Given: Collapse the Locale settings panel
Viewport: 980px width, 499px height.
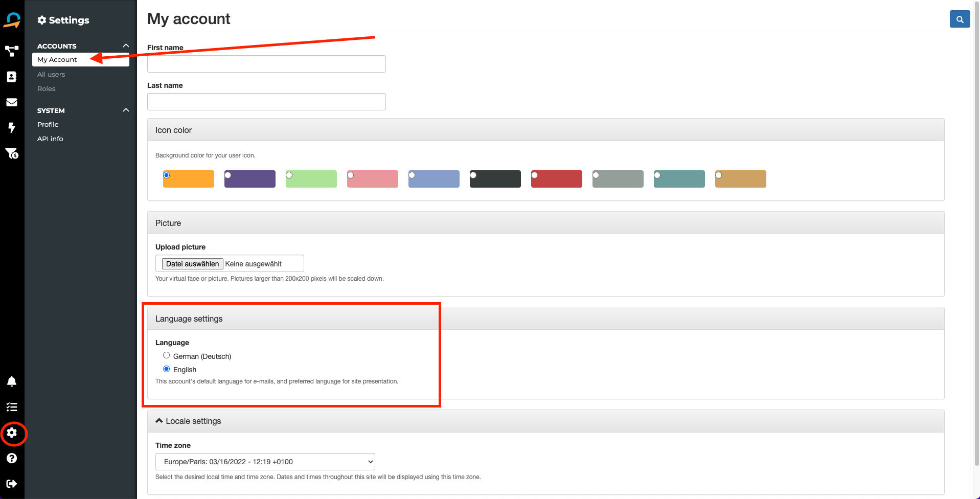Looking at the screenshot, I should [x=159, y=421].
